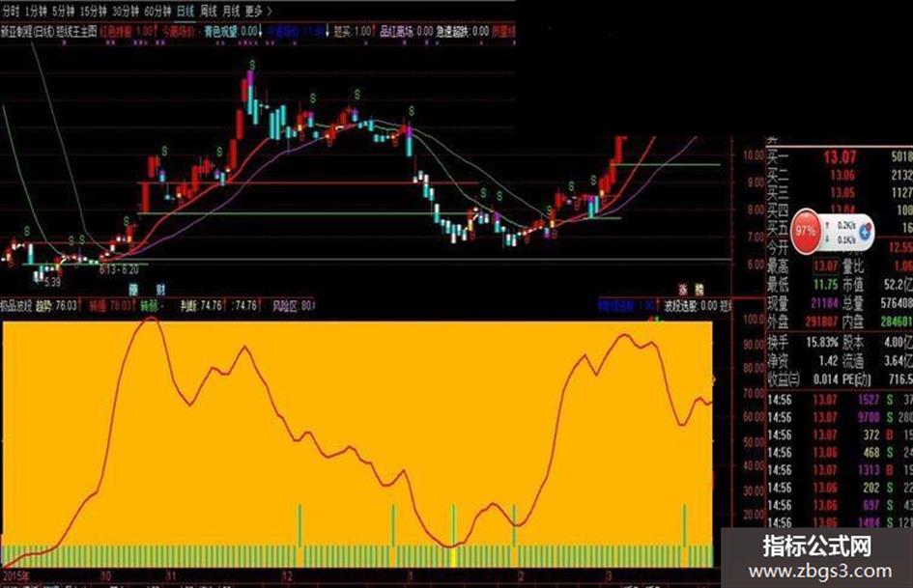Click the 2015年 date axis label
Viewport: 913px width, 588px height.
15,576
